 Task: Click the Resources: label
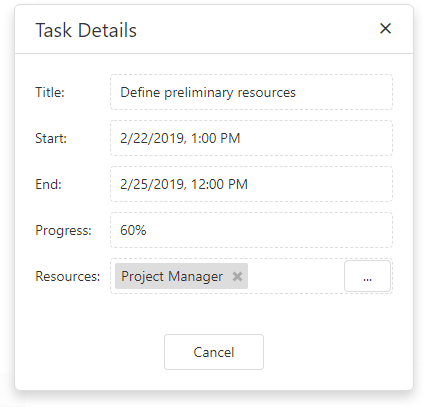point(68,276)
